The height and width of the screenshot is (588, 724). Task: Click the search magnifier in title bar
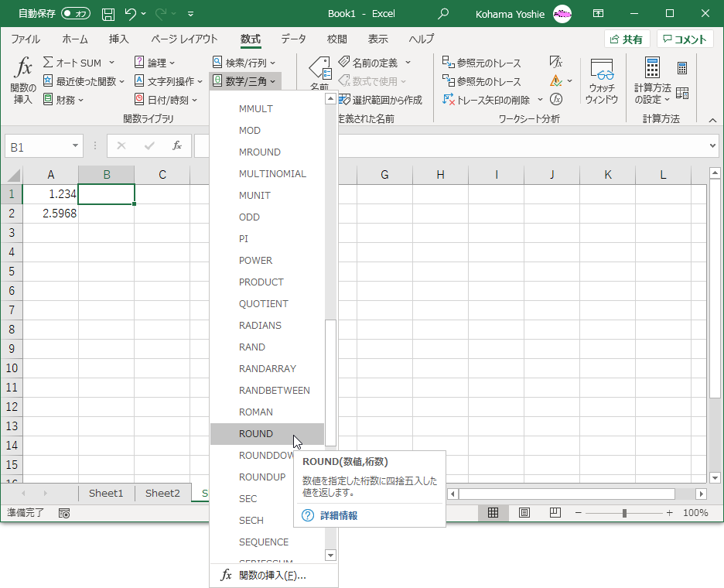(442, 14)
